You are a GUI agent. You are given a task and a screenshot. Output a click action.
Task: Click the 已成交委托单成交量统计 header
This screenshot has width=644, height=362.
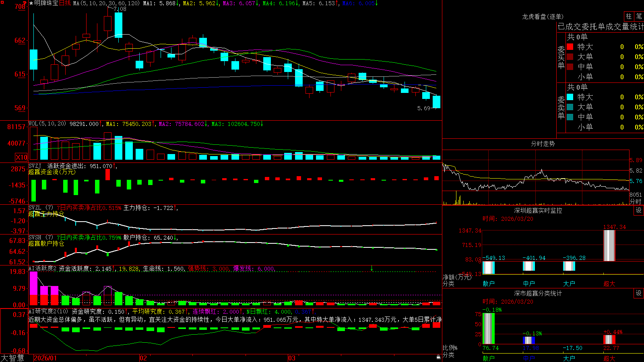(x=601, y=27)
